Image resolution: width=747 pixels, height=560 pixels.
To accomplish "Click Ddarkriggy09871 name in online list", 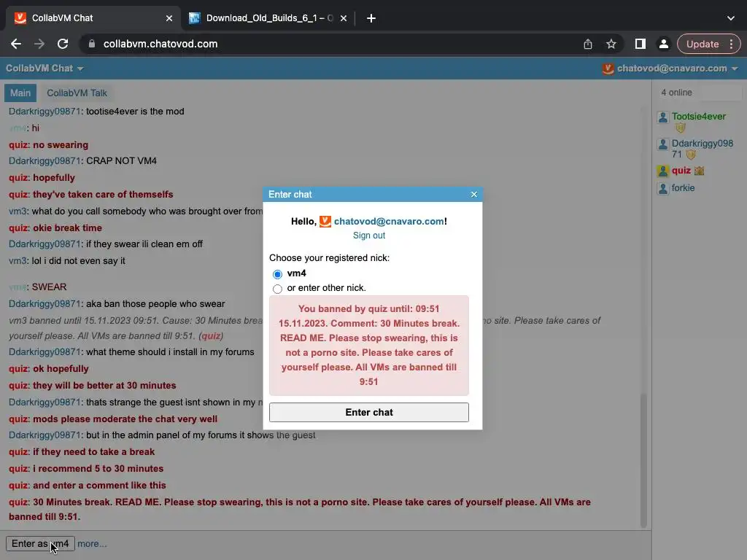I will tap(702, 149).
